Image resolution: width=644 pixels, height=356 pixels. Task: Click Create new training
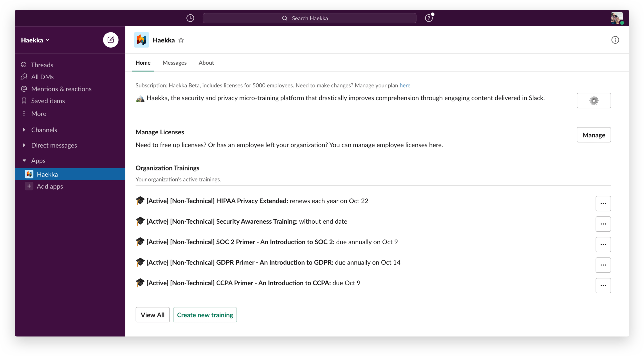click(x=205, y=315)
